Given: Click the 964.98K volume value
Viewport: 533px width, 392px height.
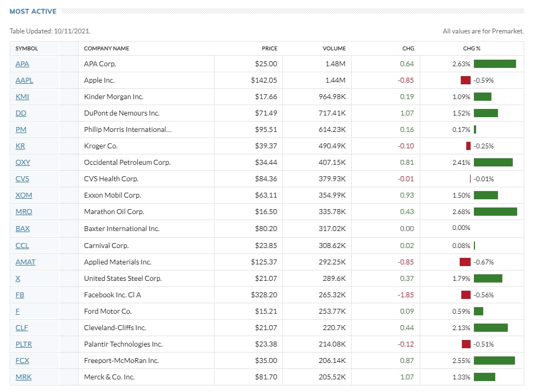Looking at the screenshot, I should [x=332, y=96].
